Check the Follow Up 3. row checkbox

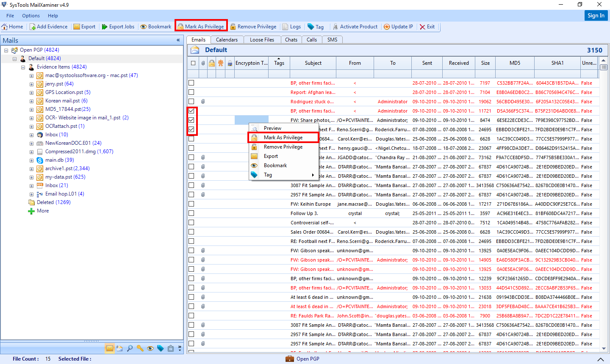tap(191, 213)
